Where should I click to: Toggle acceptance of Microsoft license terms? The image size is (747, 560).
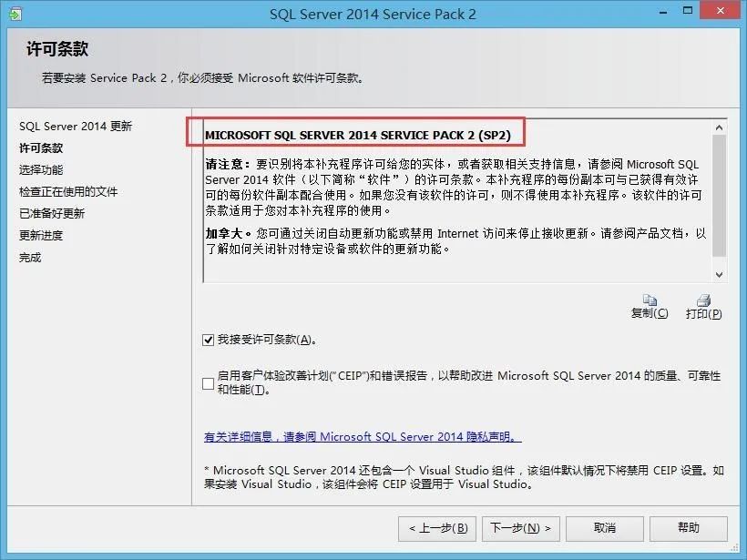tap(208, 338)
